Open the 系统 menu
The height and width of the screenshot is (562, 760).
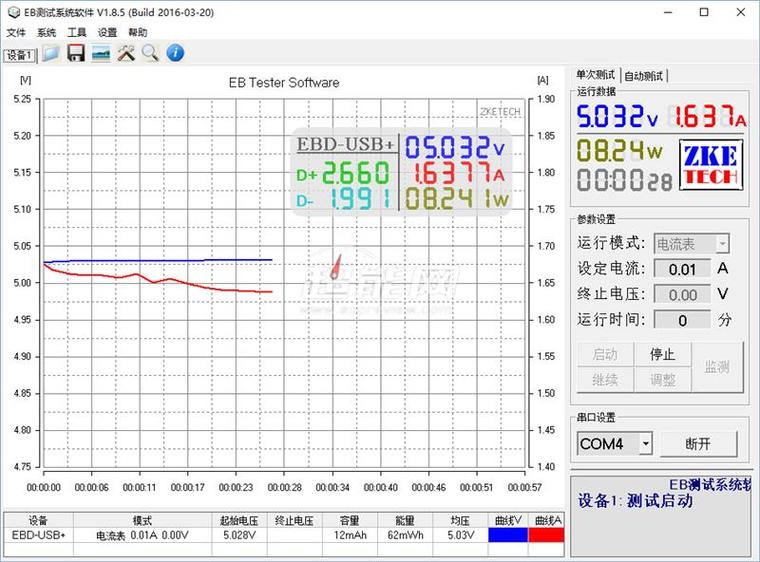(47, 32)
